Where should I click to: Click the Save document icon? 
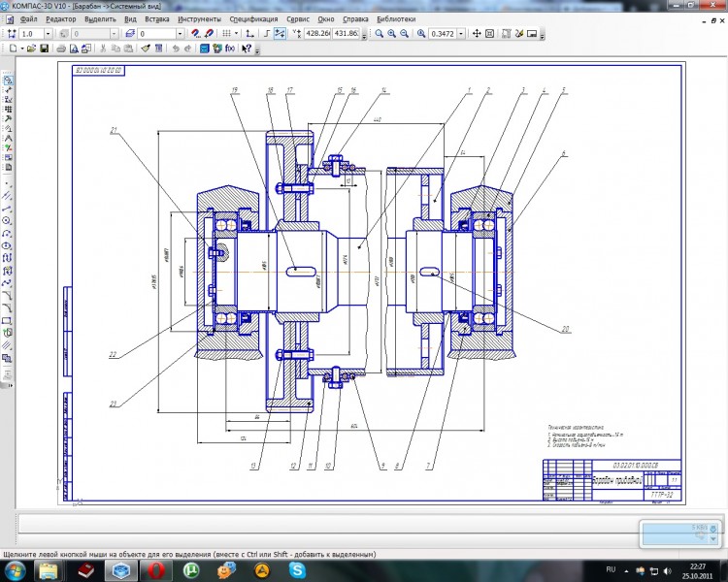pos(45,48)
